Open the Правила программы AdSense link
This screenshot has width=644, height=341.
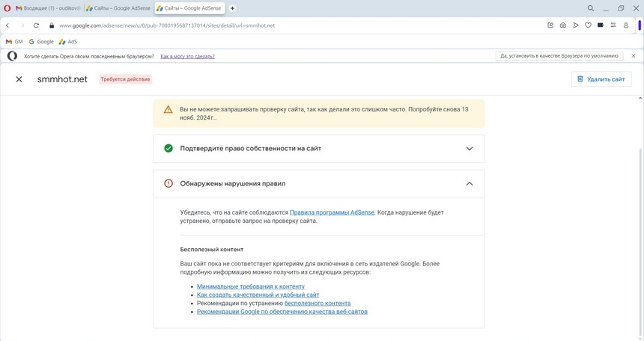pyautogui.click(x=332, y=212)
